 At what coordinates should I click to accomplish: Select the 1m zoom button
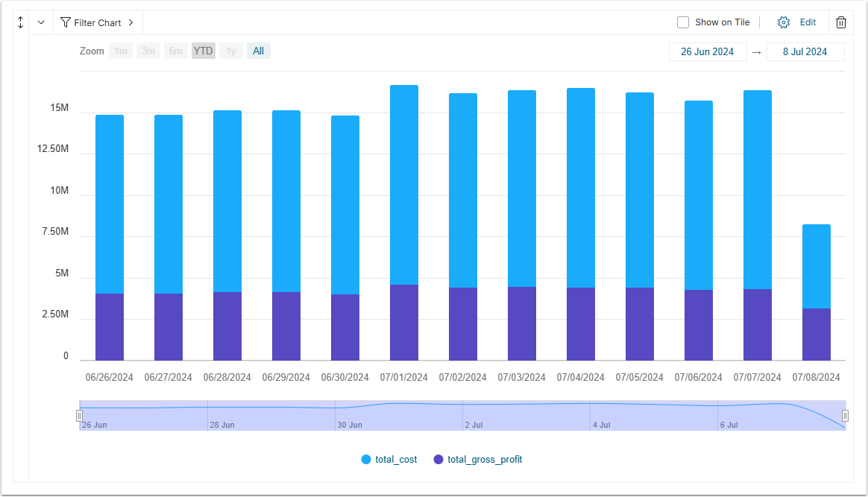121,51
